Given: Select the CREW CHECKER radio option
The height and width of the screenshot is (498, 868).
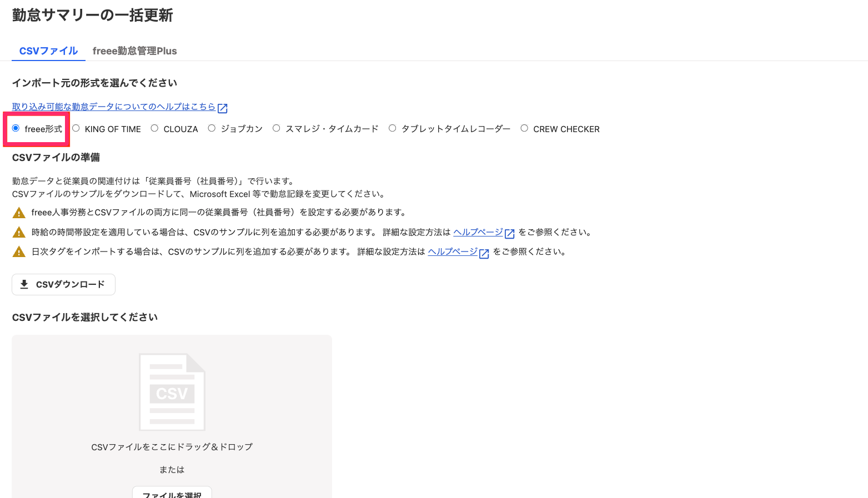Looking at the screenshot, I should coord(524,128).
